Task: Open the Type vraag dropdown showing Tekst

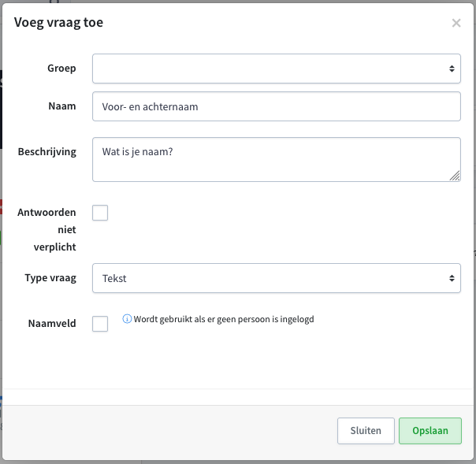Action: click(x=277, y=278)
